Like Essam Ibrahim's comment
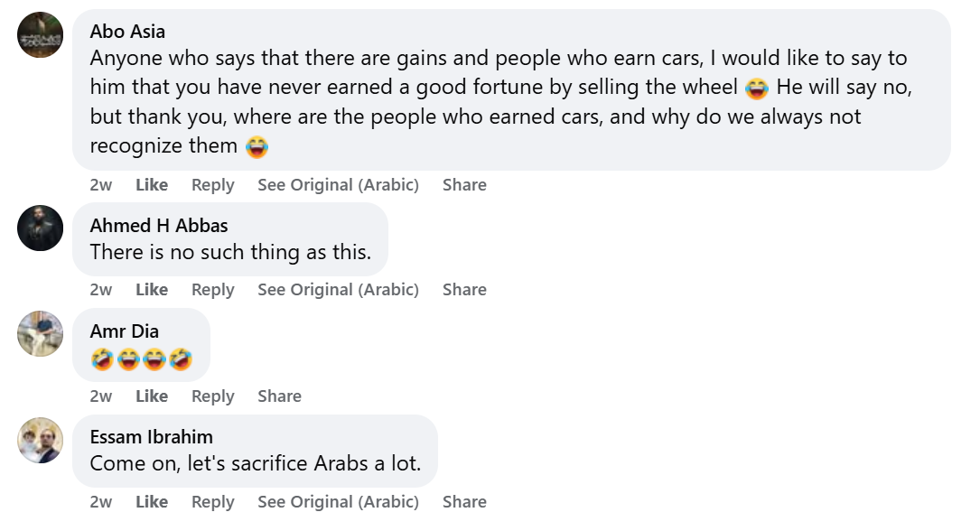 click(152, 502)
